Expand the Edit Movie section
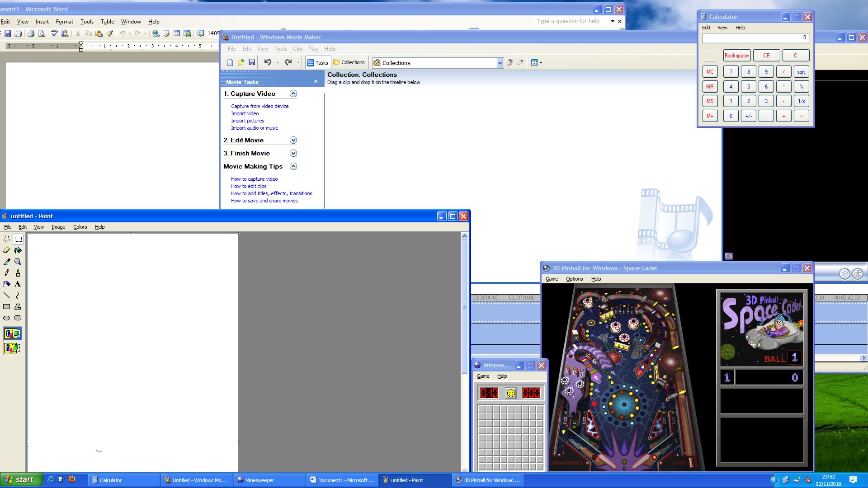868x488 pixels. [x=293, y=140]
